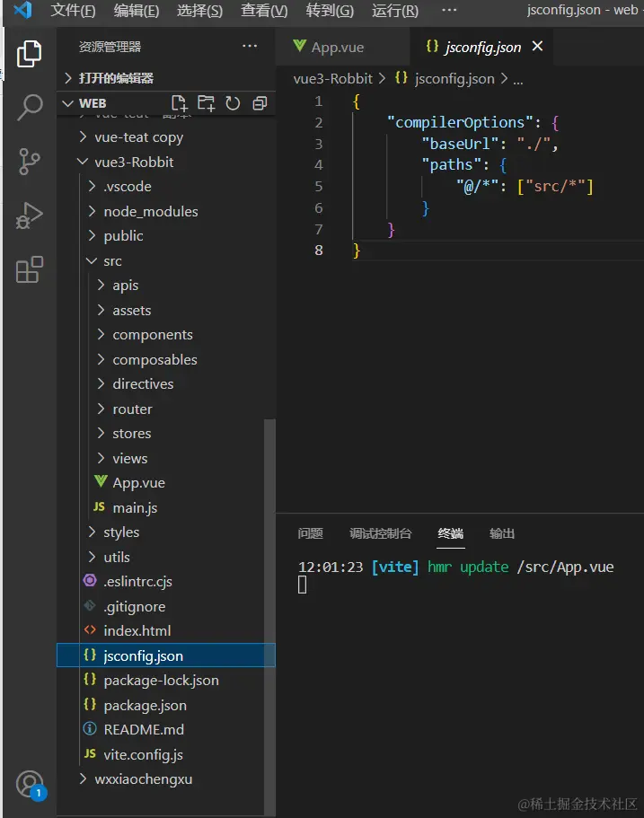Open .gitignore in the file tree

166,607
